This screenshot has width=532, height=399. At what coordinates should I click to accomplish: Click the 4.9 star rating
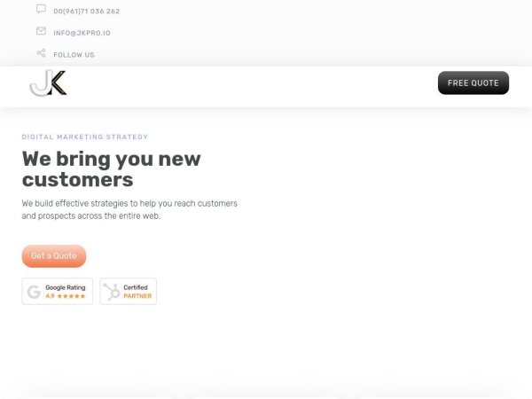pos(65,296)
